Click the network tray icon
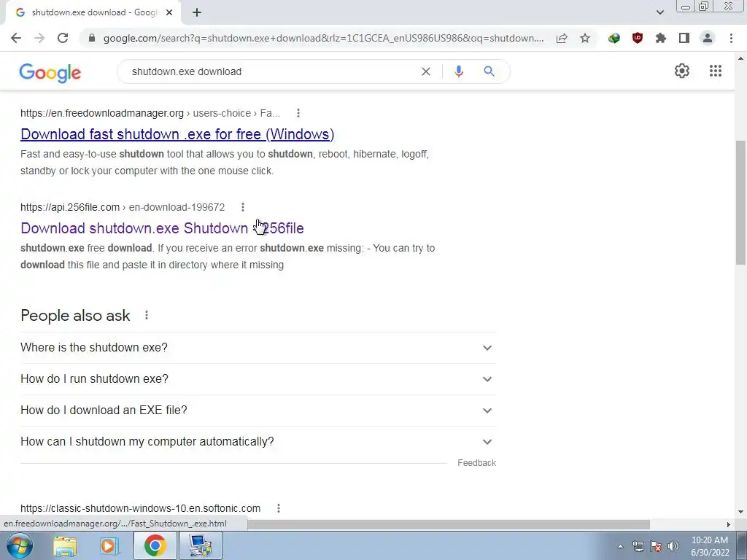This screenshot has height=560, width=747. click(x=638, y=546)
